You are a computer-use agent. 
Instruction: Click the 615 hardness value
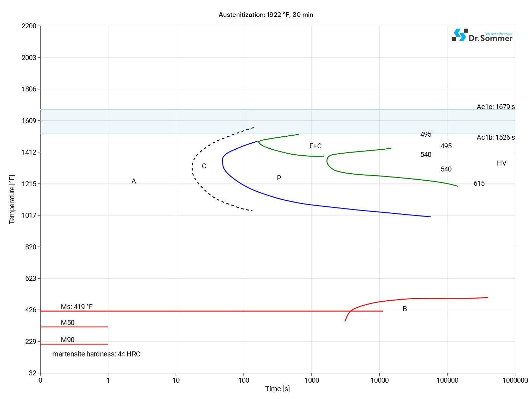tap(479, 184)
